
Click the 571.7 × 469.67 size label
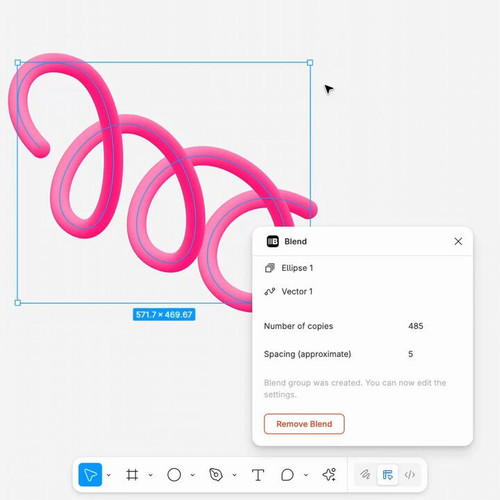point(164,314)
